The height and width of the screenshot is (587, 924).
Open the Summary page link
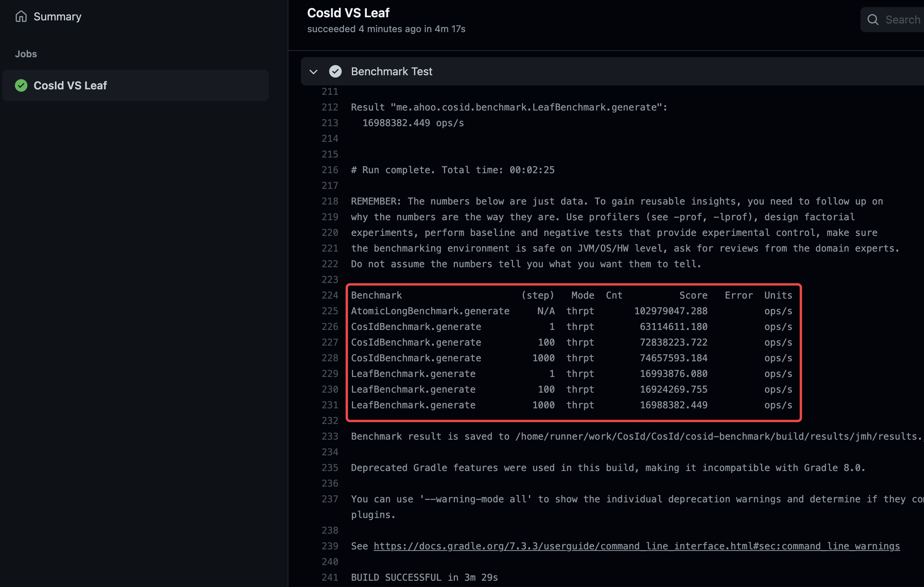tap(57, 16)
